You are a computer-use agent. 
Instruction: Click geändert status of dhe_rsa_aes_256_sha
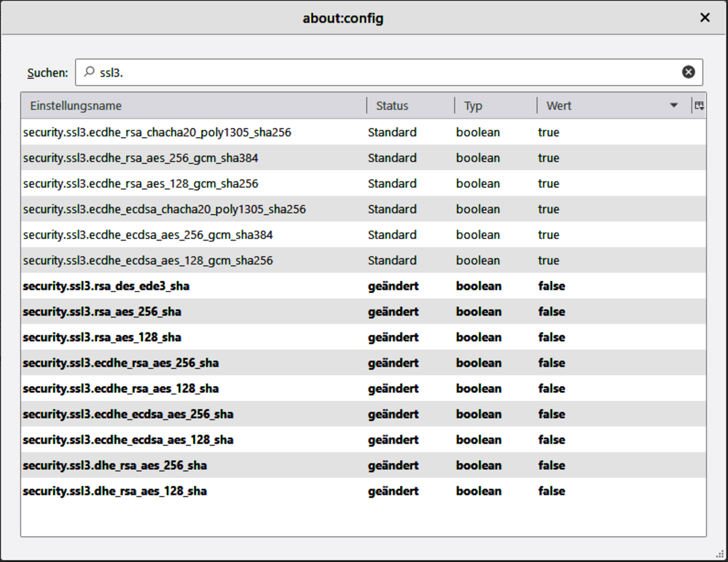pos(393,465)
